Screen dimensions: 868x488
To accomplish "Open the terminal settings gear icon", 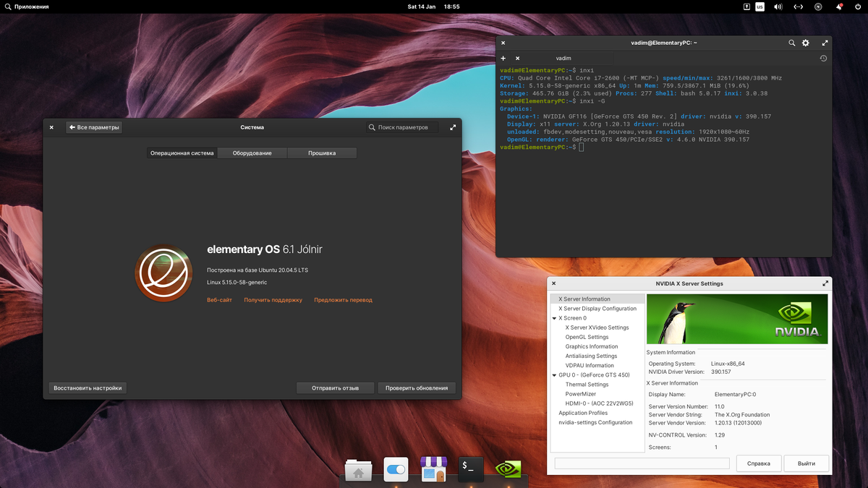I will pos(806,43).
